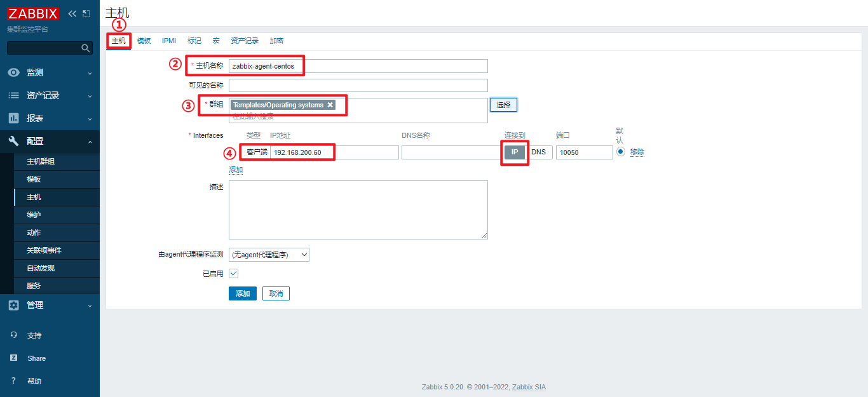Collapse sidebar with double-chevron icon
The height and width of the screenshot is (397, 868).
(72, 13)
